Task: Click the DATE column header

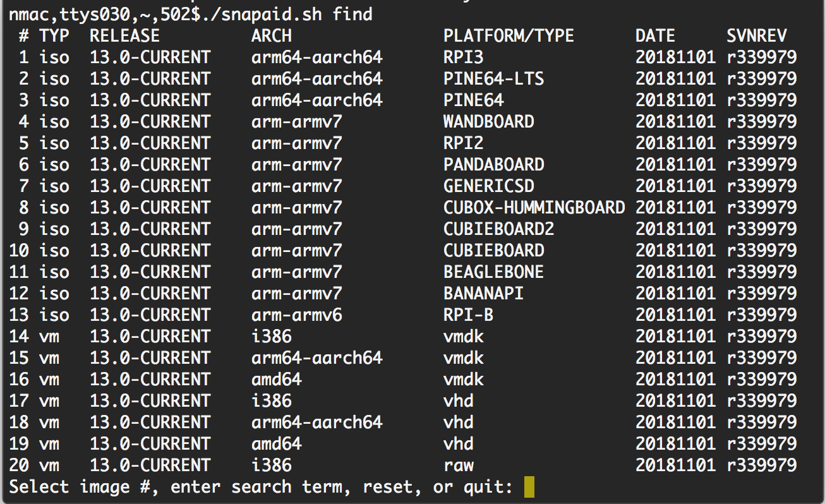Action: pos(655,36)
